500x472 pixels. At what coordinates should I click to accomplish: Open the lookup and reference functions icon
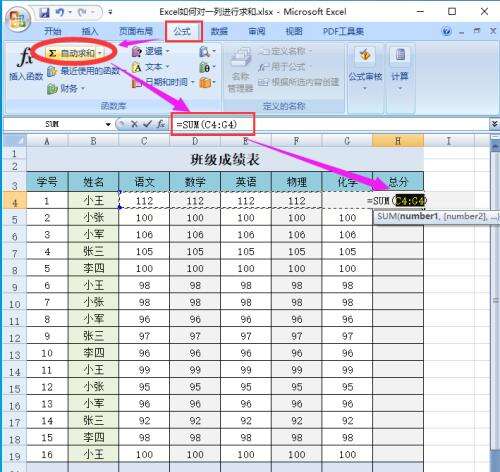[x=207, y=52]
